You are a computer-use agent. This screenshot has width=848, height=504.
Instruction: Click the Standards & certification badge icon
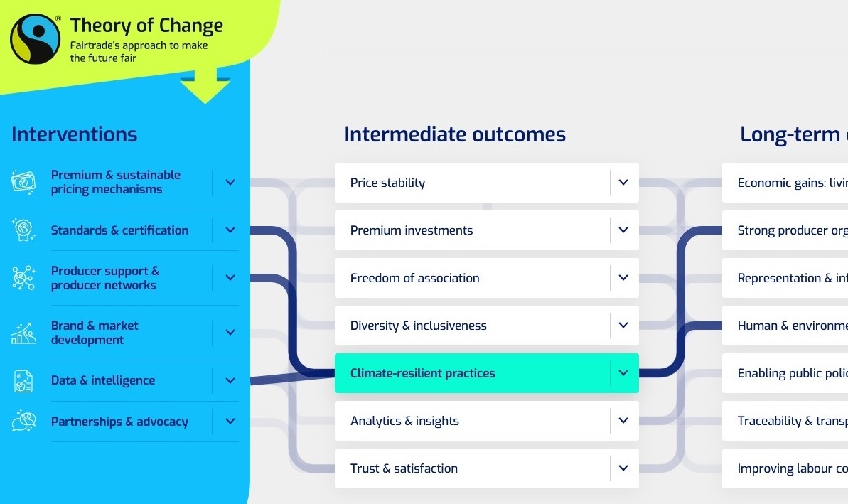click(x=23, y=230)
